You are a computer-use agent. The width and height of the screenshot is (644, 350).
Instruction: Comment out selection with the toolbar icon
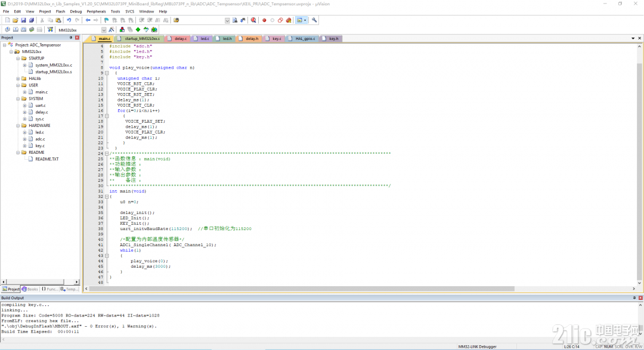point(157,20)
